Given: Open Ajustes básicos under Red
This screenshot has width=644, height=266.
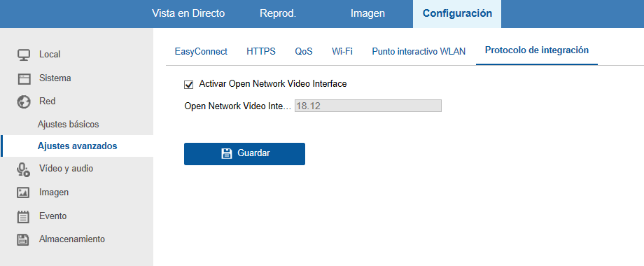Looking at the screenshot, I should click(x=68, y=124).
